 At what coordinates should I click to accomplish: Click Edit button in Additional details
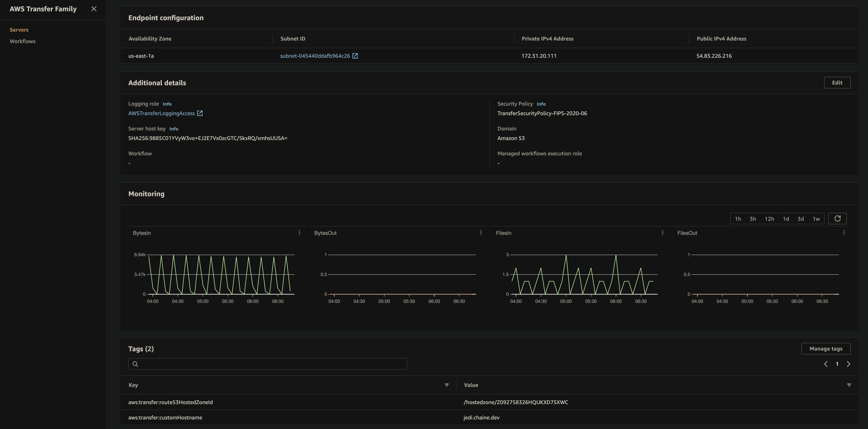point(837,83)
